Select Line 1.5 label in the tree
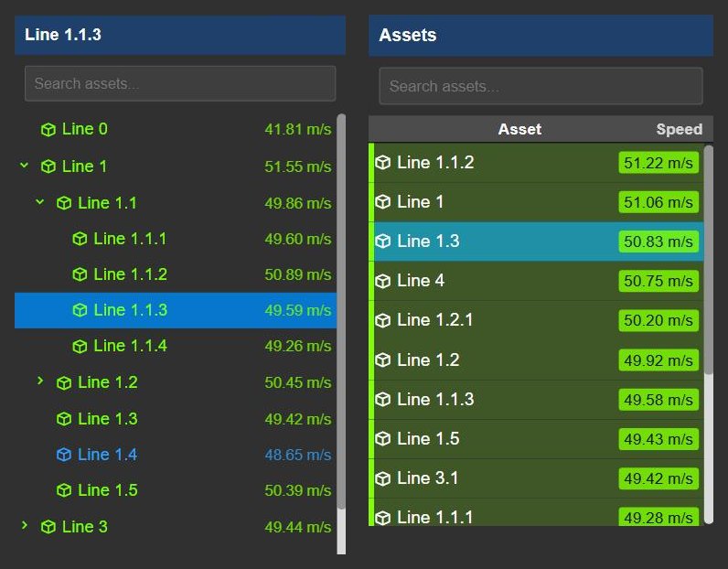 108,490
